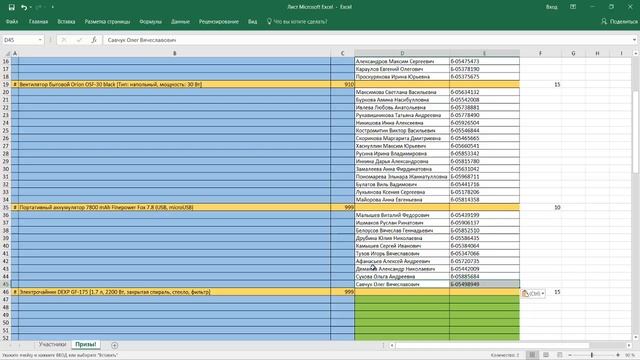The width and height of the screenshot is (640, 360).
Task: Select column C header
Action: pyautogui.click(x=342, y=53)
